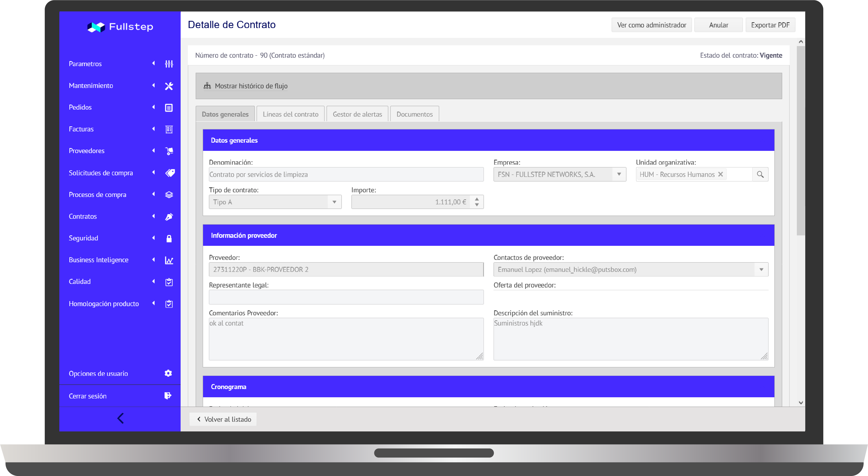Open the Gestor de alertas tab
This screenshot has height=476, width=868.
[x=357, y=114]
